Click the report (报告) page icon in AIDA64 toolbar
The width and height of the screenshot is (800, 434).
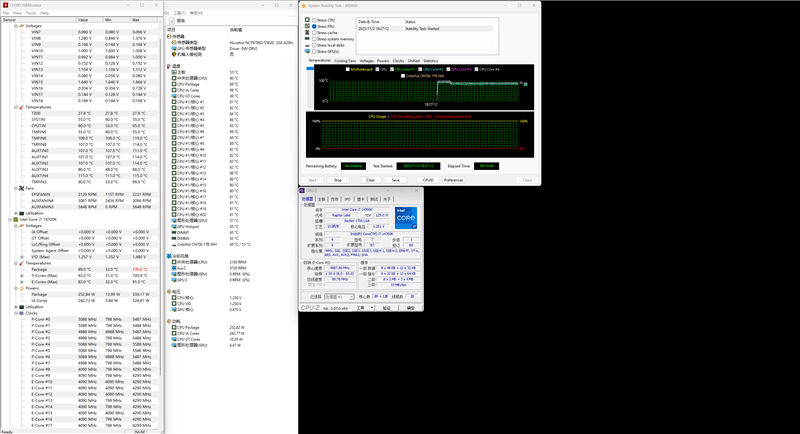click(171, 20)
